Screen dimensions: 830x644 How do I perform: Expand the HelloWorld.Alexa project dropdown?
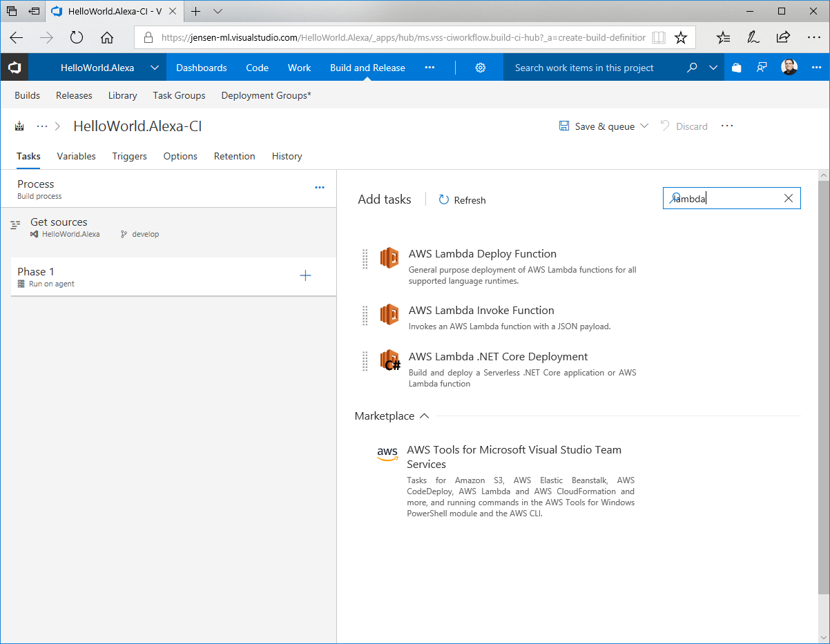coord(155,68)
